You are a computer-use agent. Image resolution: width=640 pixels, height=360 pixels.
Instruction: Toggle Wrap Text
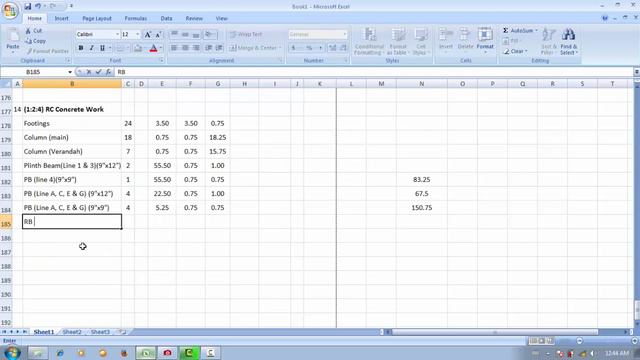pyautogui.click(x=246, y=34)
